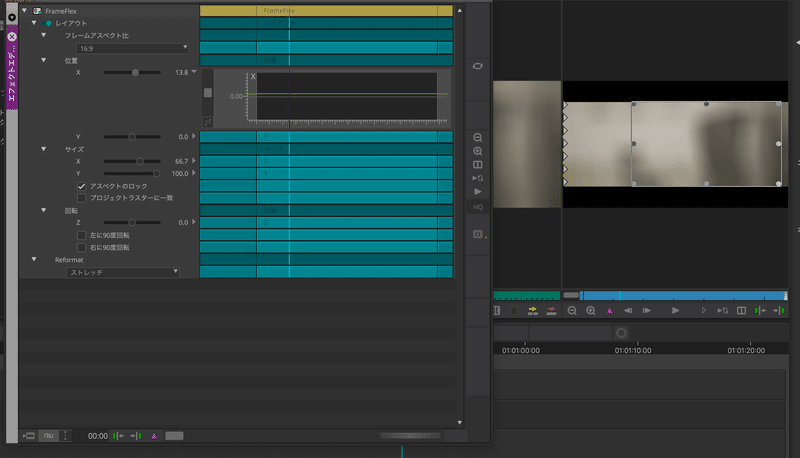The width and height of the screenshot is (800, 458).
Task: Adjust the サイズ X slider
Action: [x=140, y=161]
